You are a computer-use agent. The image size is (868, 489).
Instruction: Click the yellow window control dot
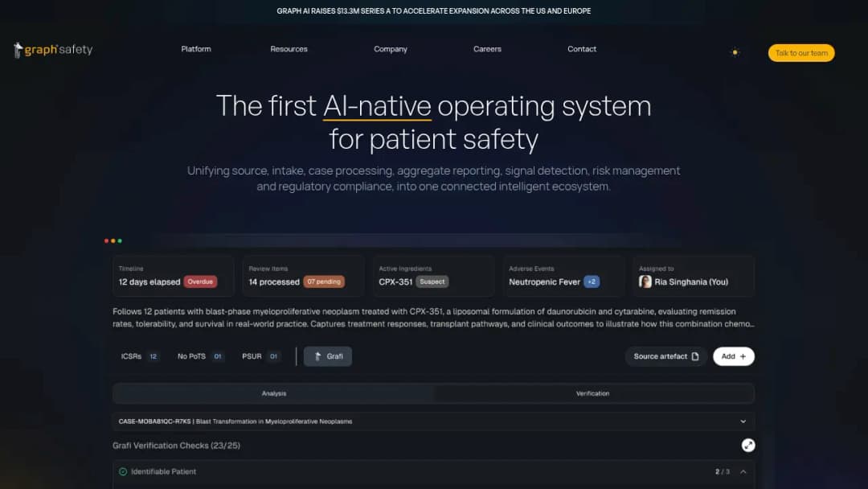click(113, 241)
